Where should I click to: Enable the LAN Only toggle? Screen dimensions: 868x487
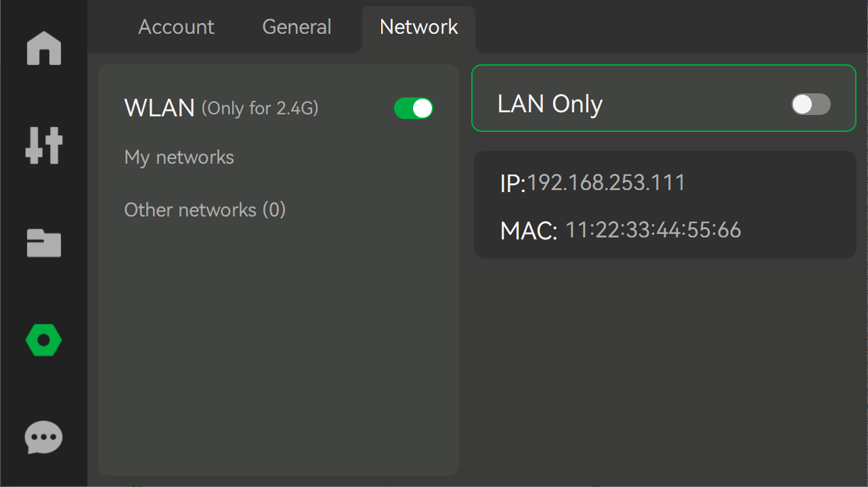click(811, 104)
